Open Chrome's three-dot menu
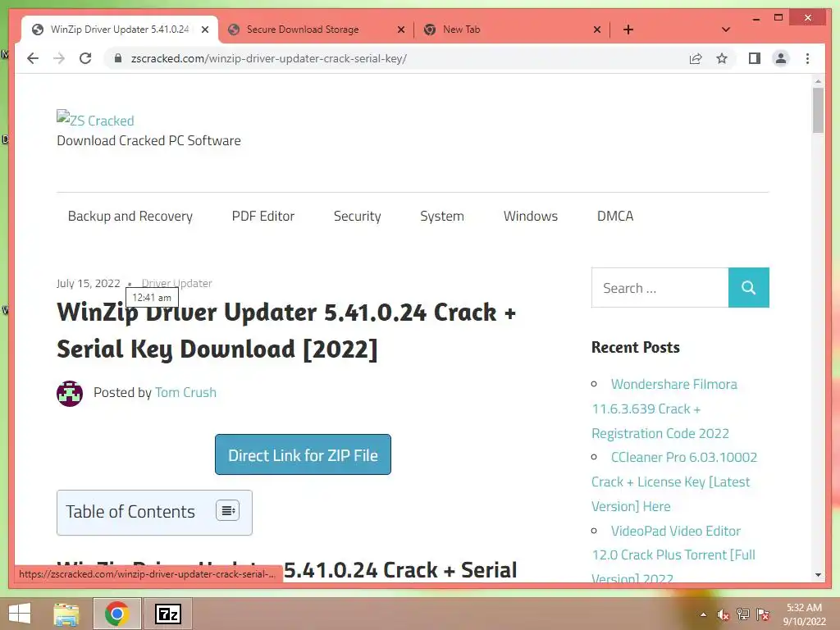Screen dimensions: 840x630 (807, 58)
